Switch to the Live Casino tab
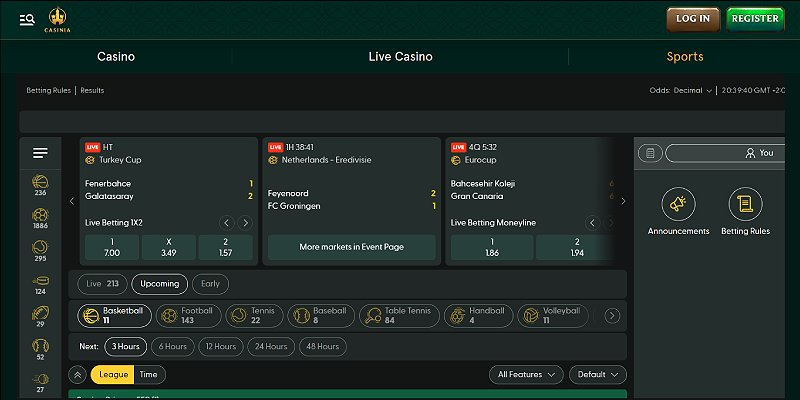Viewport: 800px width, 400px height. click(x=401, y=57)
